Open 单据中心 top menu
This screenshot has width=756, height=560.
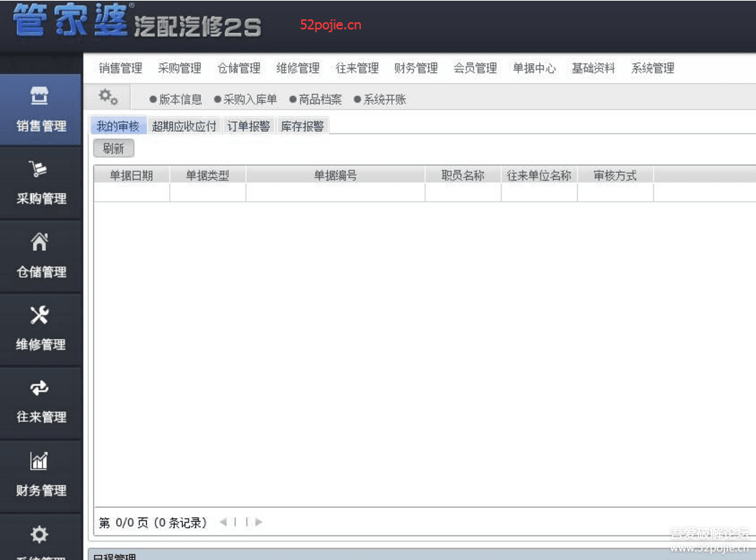coord(534,68)
